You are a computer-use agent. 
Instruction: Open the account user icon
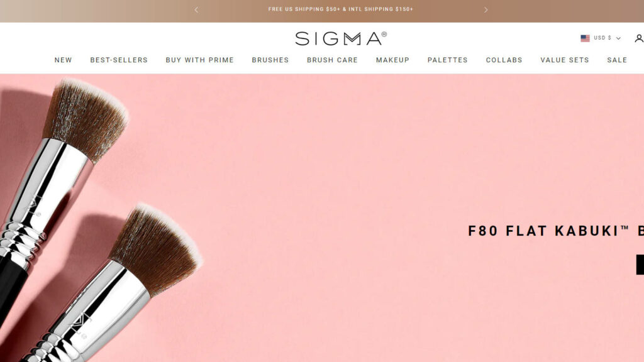coord(639,38)
